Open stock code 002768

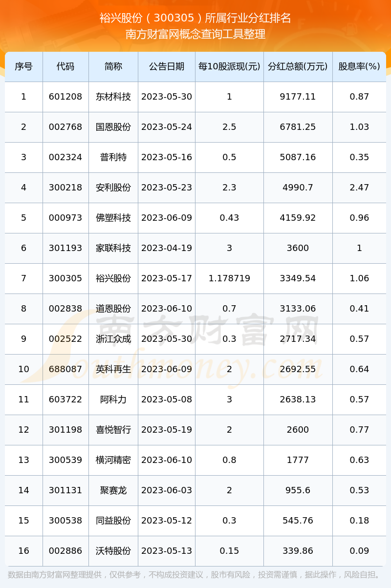tap(65, 127)
